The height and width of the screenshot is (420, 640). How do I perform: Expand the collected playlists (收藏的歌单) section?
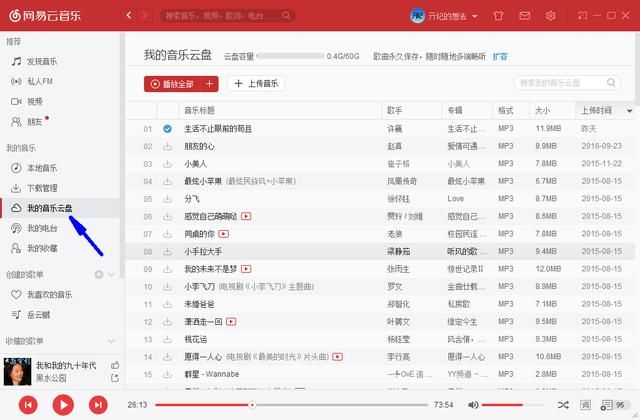pyautogui.click(x=111, y=341)
